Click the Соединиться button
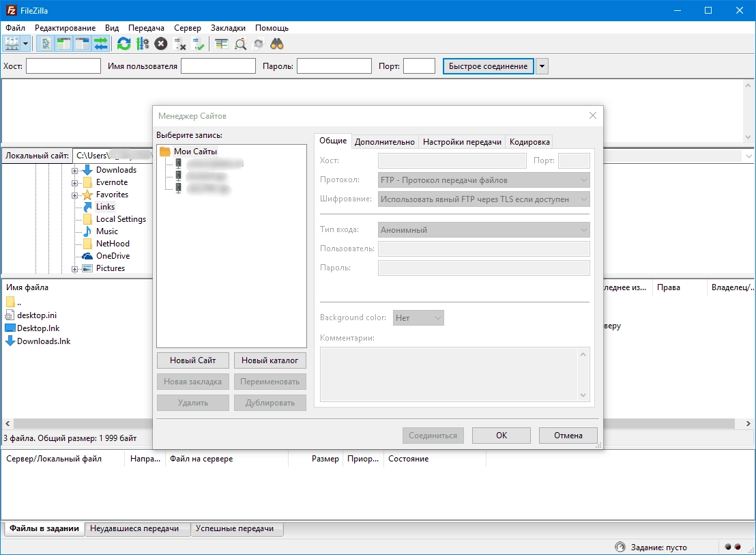The width and height of the screenshot is (756, 555). [x=433, y=436]
